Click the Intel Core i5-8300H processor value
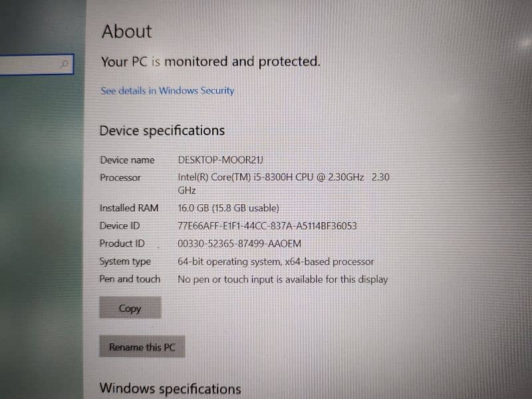Viewport: 532px width, 399px height. (x=284, y=184)
